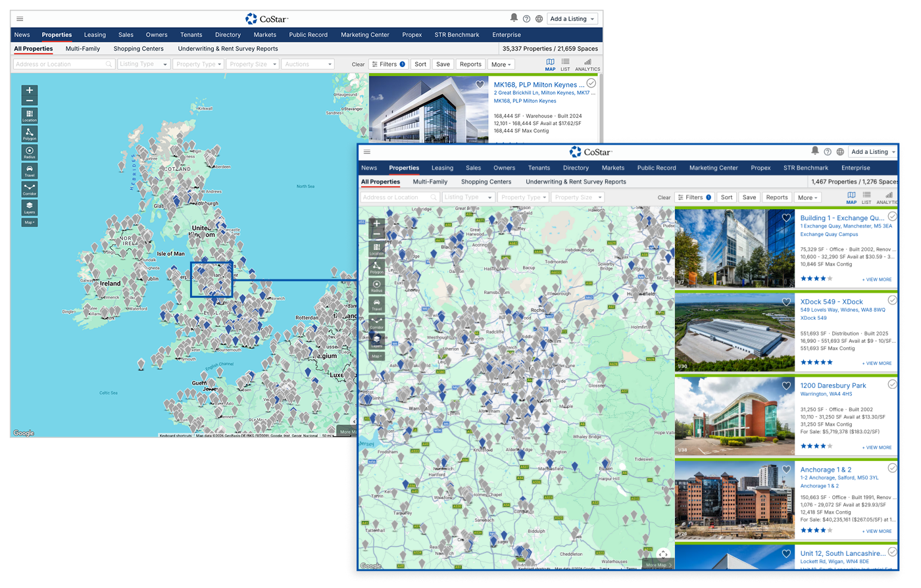Screen dimensions: 921x588
Task: Click the notification bell beside Add a Listing in front window
Action: tap(815, 151)
